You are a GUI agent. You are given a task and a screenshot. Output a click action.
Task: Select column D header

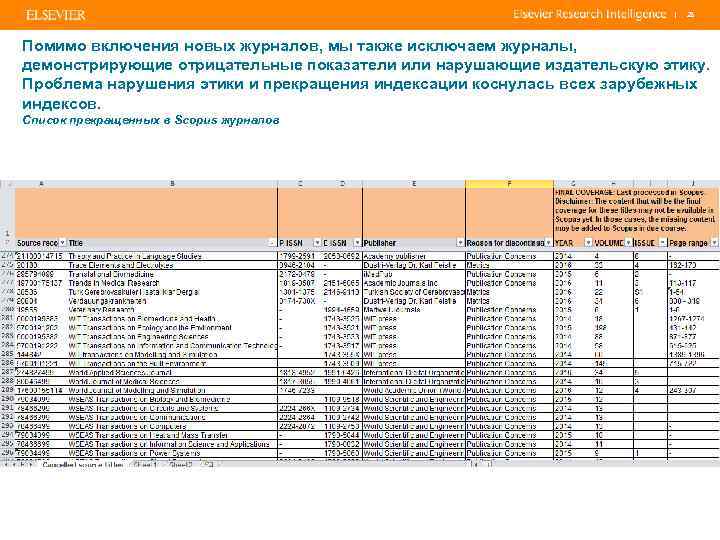(342, 184)
